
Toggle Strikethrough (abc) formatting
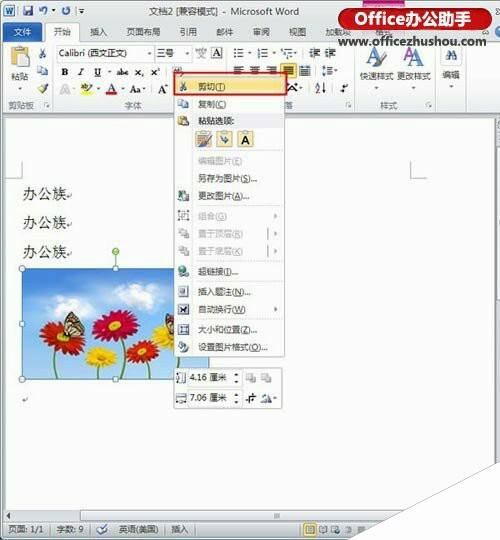[x=122, y=72]
